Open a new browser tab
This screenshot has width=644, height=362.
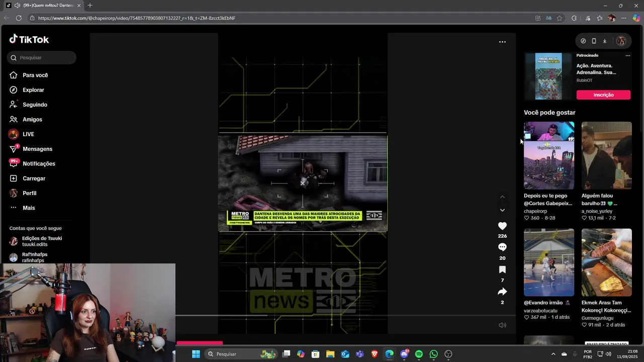point(90,6)
